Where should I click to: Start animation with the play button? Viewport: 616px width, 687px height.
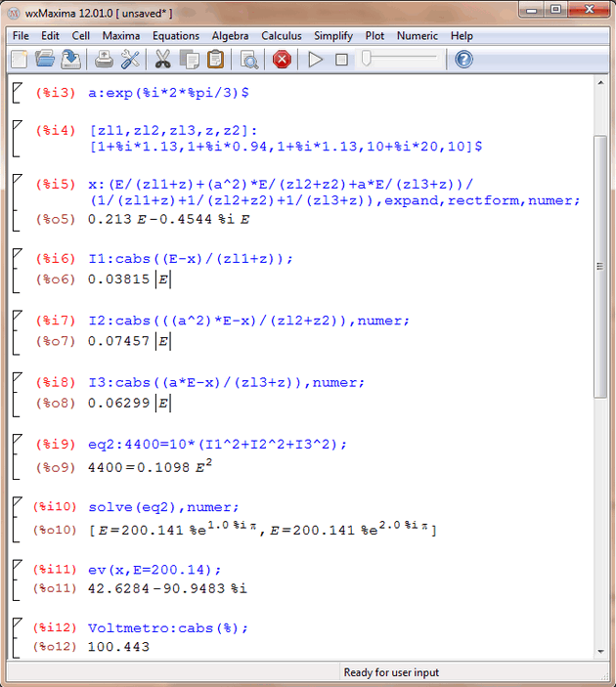coord(315,60)
